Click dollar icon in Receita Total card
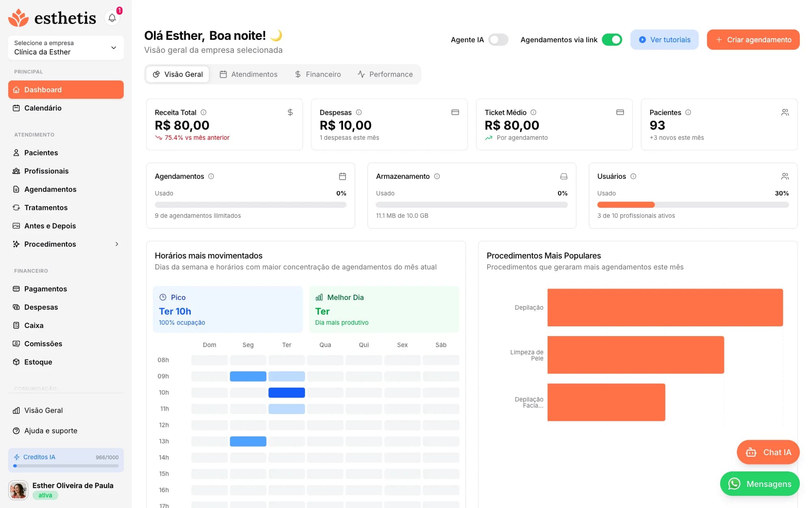Screen dimensions: 812x508 [290, 112]
